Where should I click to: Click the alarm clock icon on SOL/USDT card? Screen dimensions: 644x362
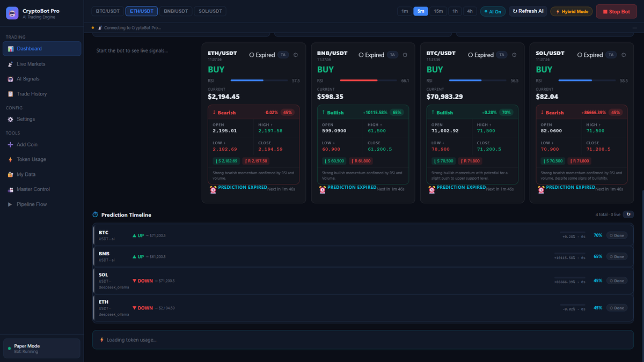click(541, 189)
